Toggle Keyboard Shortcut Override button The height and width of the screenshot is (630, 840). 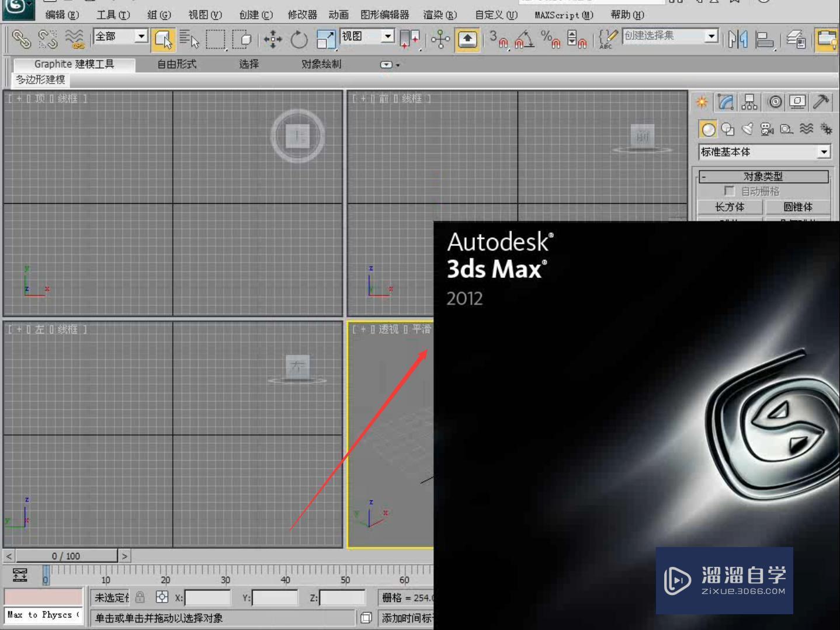coord(467,39)
